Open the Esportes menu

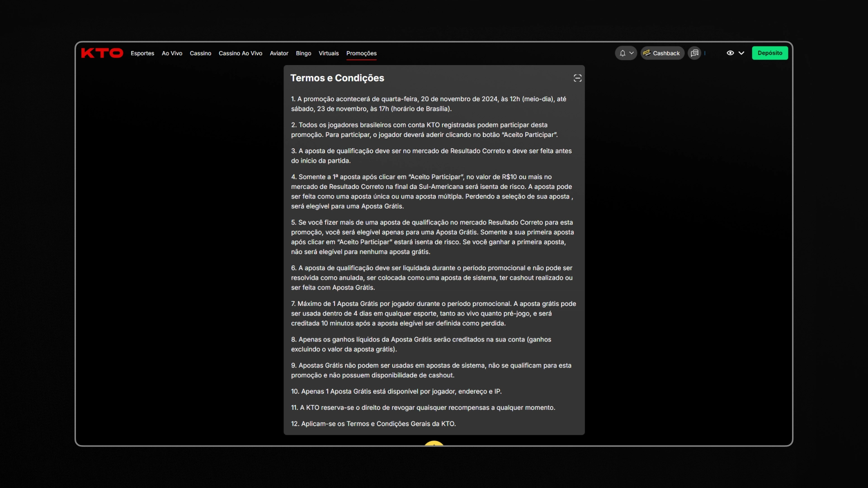(142, 53)
